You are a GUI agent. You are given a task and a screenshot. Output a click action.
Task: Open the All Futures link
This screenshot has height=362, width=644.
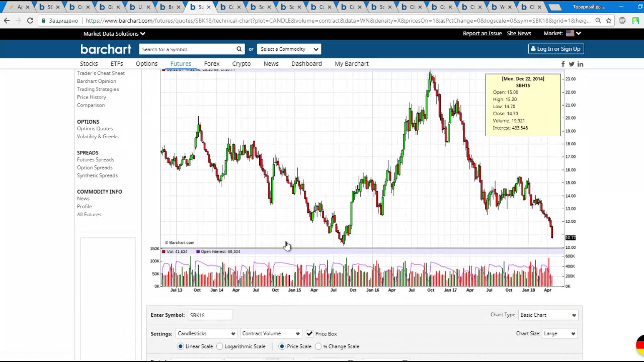coord(89,215)
